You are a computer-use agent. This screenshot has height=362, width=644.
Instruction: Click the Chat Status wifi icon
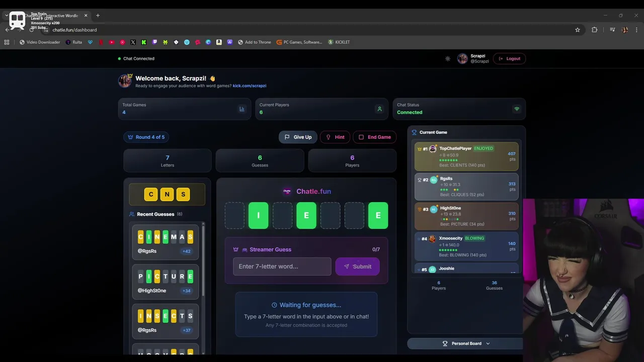point(516,109)
